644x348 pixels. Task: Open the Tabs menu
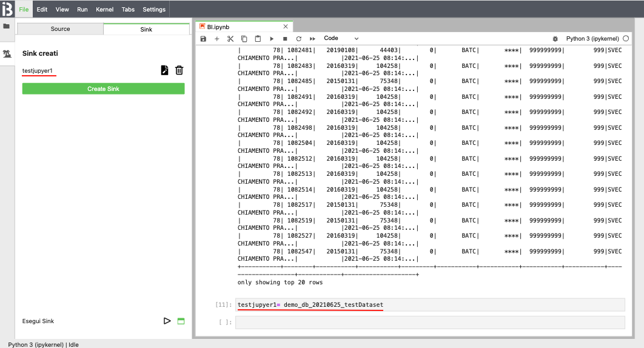pos(128,9)
